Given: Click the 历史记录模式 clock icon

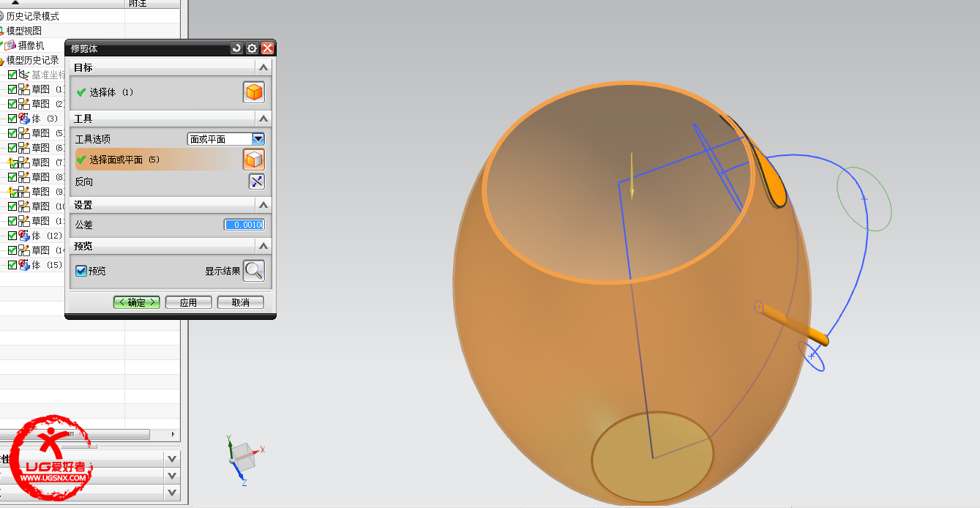Looking at the screenshot, I should point(1,16).
